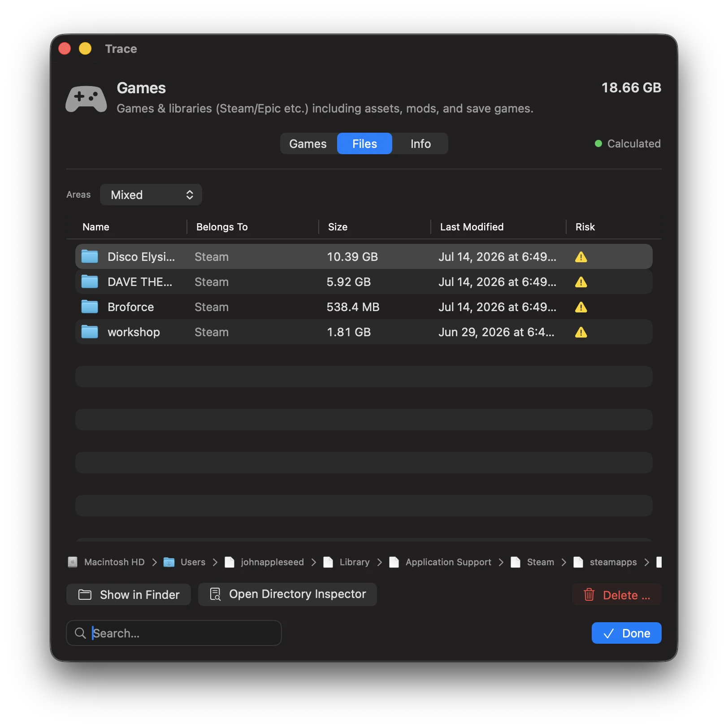Click Users in the path bar
Viewport: 728px width, 728px height.
pos(193,562)
